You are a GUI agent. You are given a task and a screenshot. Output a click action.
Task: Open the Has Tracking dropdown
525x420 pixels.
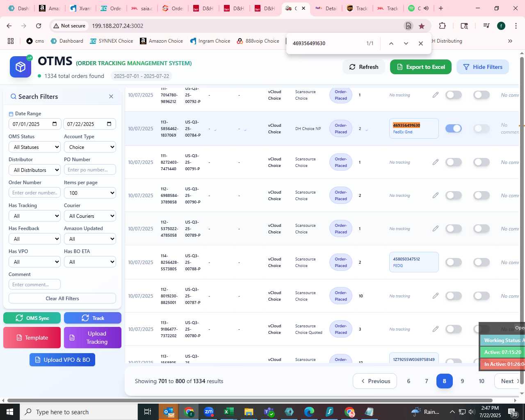pos(34,216)
